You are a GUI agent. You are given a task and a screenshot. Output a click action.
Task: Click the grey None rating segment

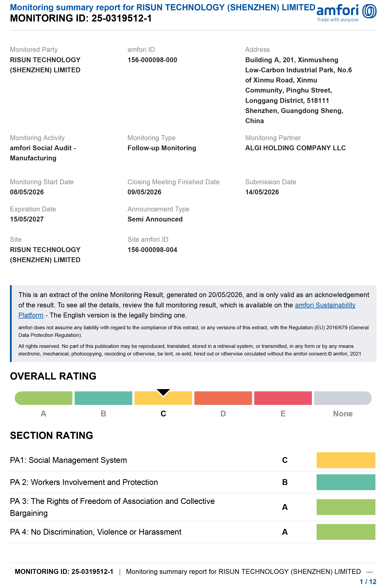(343, 398)
